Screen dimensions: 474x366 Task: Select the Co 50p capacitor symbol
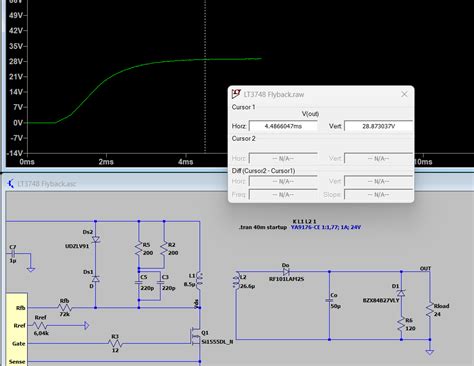click(x=329, y=301)
